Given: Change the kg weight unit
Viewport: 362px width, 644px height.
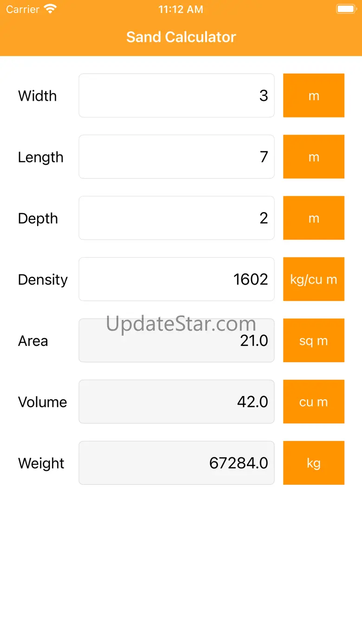Looking at the screenshot, I should 314,463.
